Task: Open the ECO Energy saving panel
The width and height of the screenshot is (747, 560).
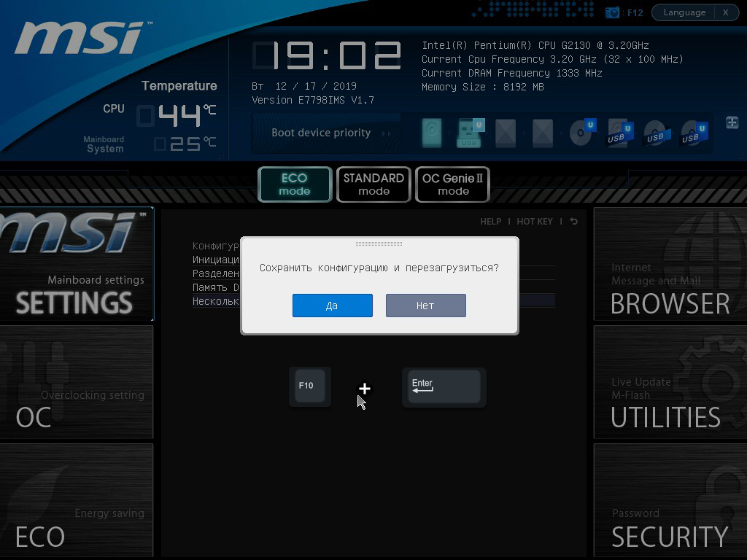Action: [77, 500]
